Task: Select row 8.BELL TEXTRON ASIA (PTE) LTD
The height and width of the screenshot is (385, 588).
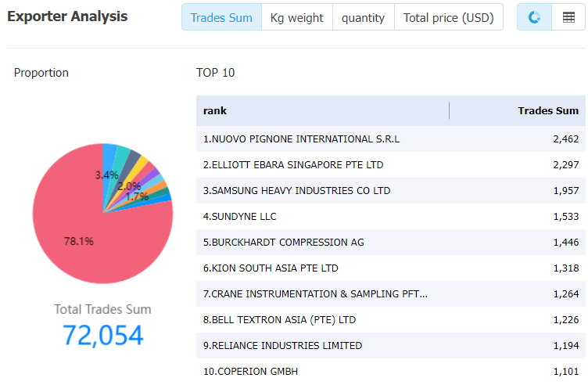Action: click(391, 320)
